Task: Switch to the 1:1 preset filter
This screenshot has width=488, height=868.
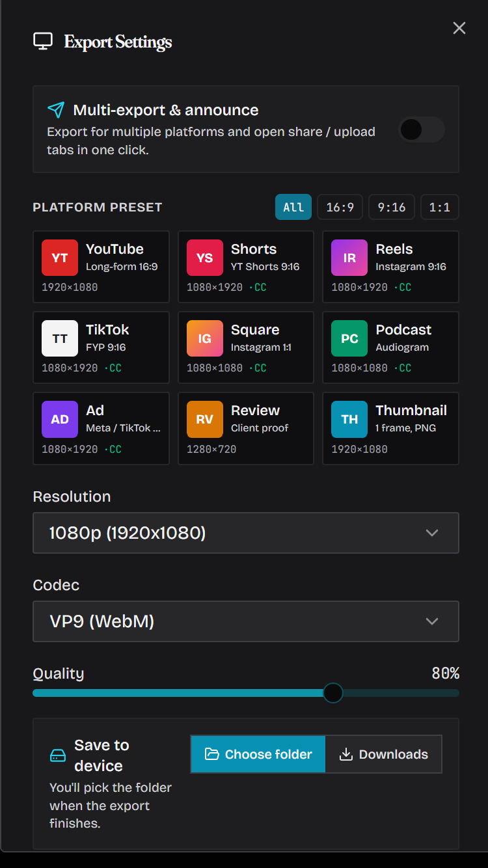Action: 440,207
